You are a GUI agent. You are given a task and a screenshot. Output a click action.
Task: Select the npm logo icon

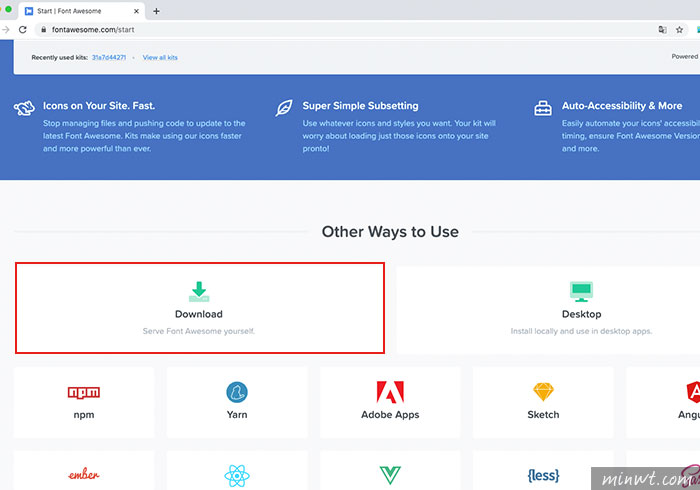[83, 392]
